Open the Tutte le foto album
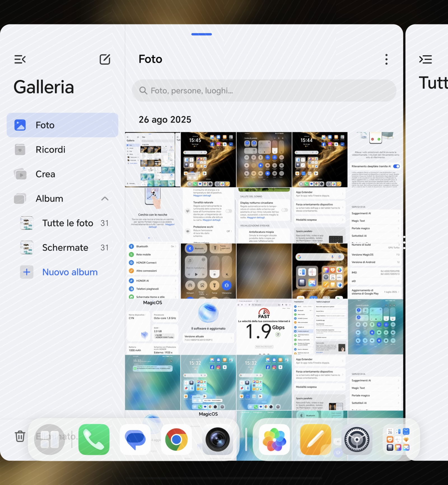Screen dimensions: 448x485 tap(67, 223)
